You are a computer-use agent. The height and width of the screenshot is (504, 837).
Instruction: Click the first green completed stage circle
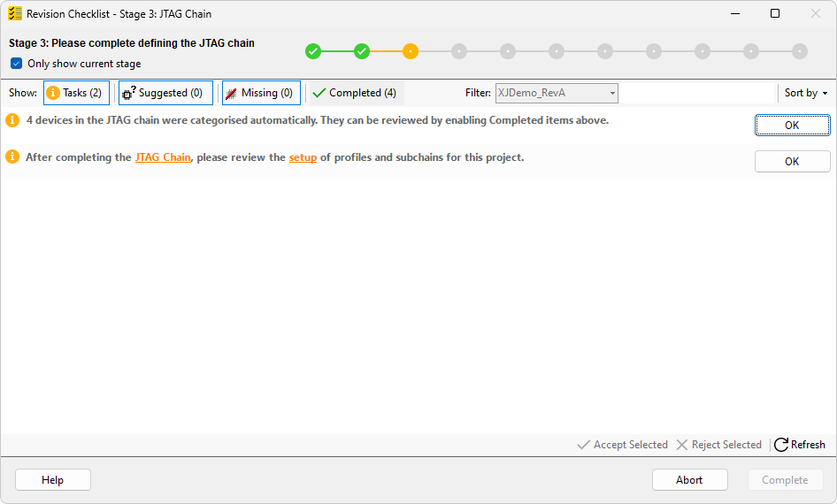pos(313,51)
